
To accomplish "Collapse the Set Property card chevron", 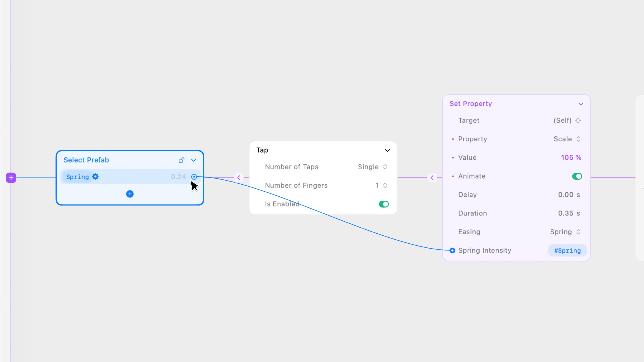I will pyautogui.click(x=580, y=104).
